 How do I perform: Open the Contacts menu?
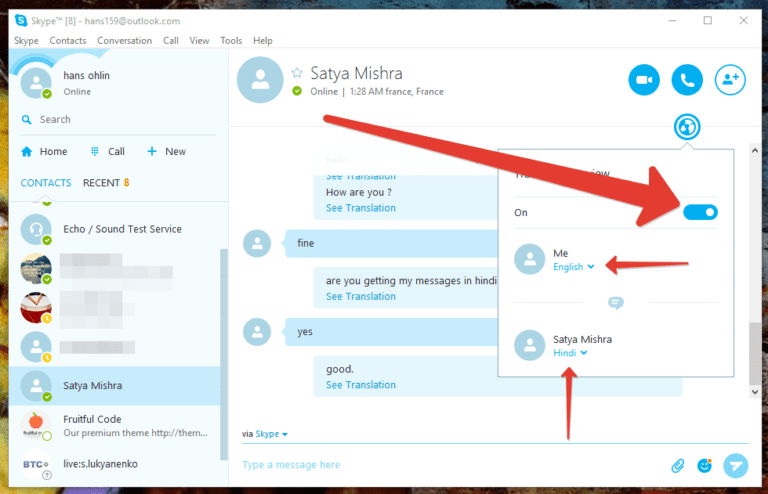click(68, 41)
